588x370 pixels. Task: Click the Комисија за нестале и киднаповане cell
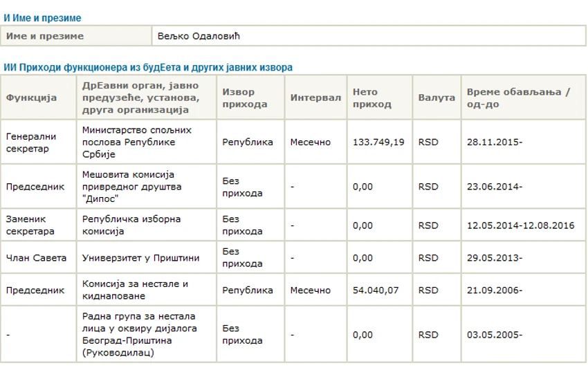(x=146, y=290)
